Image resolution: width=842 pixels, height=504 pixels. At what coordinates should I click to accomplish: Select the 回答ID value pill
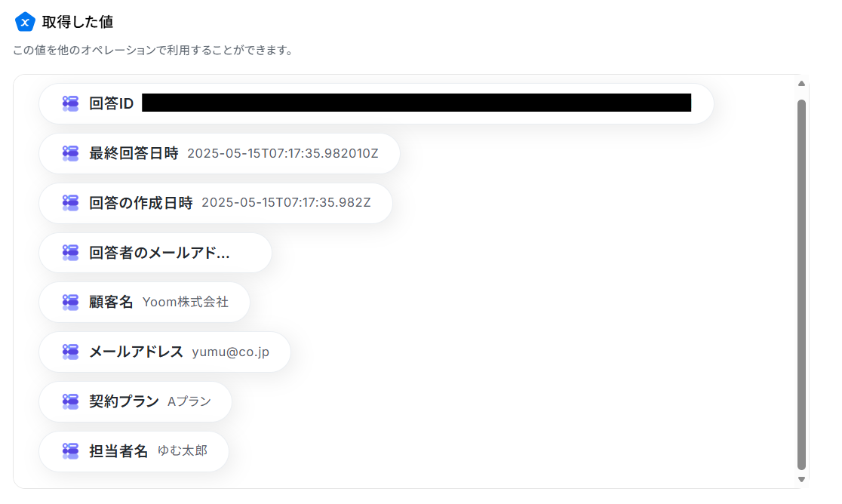pyautogui.click(x=376, y=103)
